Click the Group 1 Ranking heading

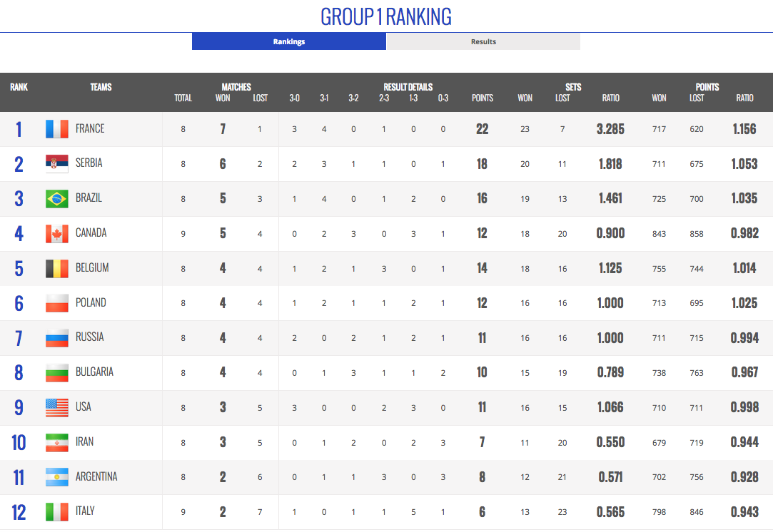(386, 16)
